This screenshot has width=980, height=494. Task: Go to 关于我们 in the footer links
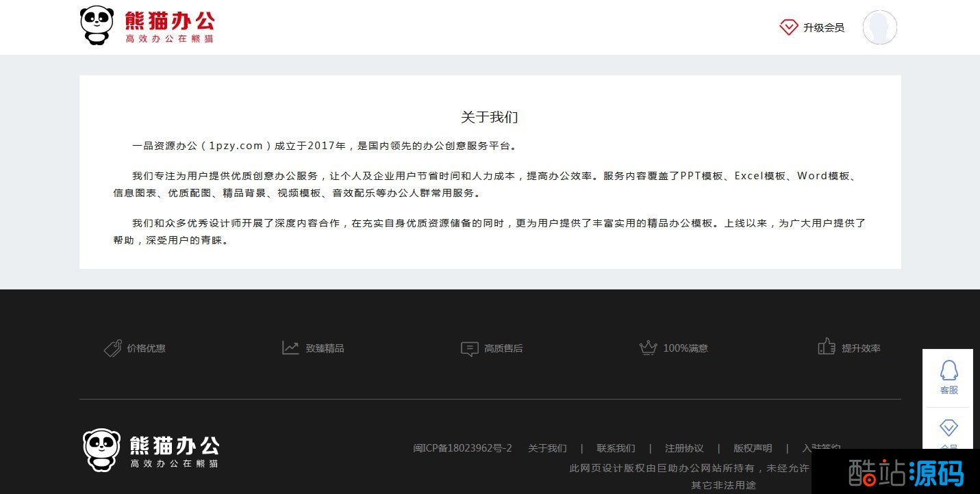click(547, 448)
